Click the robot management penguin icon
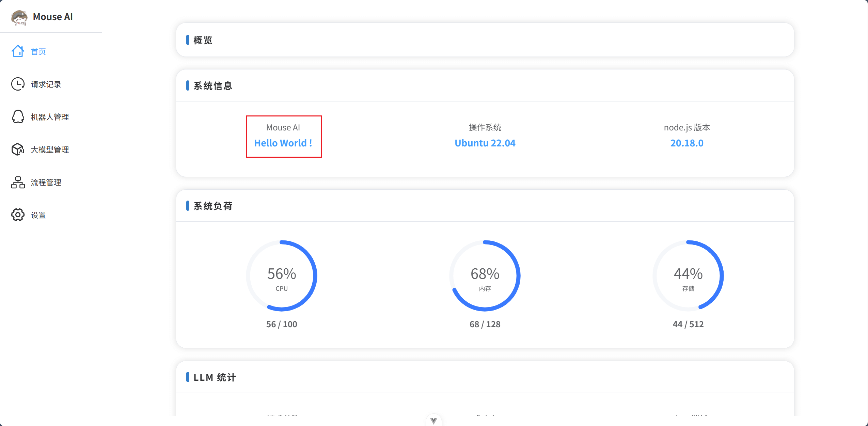Viewport: 868px width, 426px height. (18, 117)
